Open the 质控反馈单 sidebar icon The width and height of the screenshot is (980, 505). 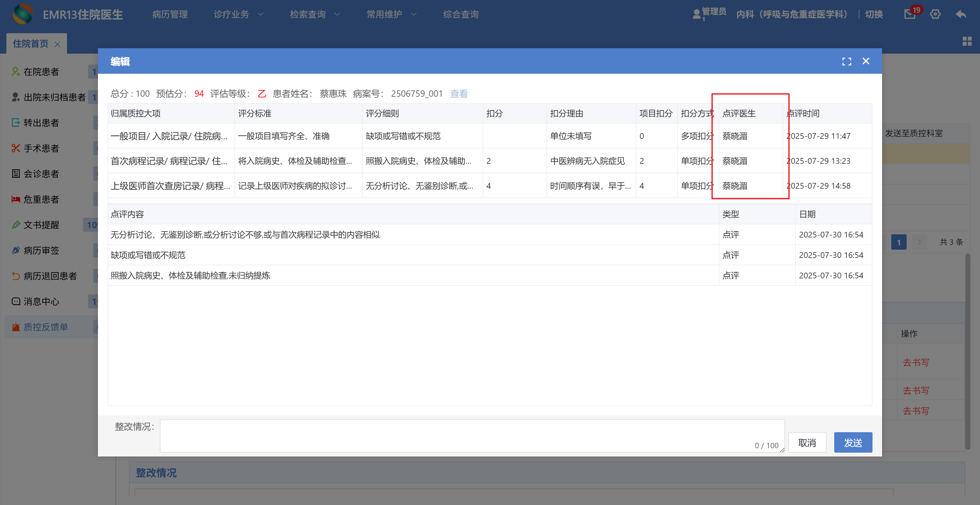pos(16,327)
